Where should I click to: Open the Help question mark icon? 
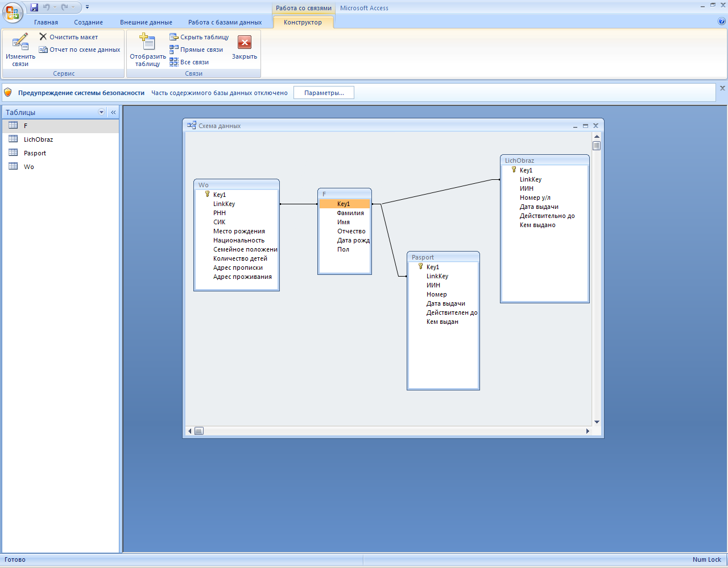722,22
